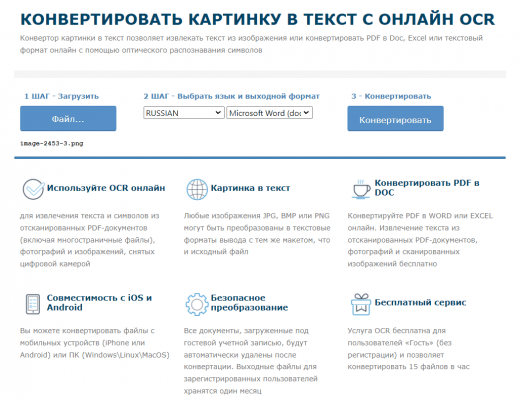
Task: Click the gear icon beside Безопасное преобразование
Action: 197,304
